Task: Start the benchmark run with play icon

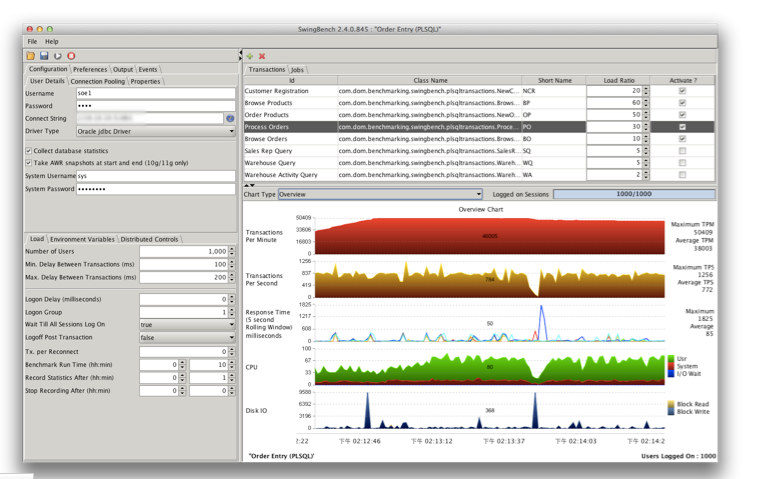Action: (57, 56)
